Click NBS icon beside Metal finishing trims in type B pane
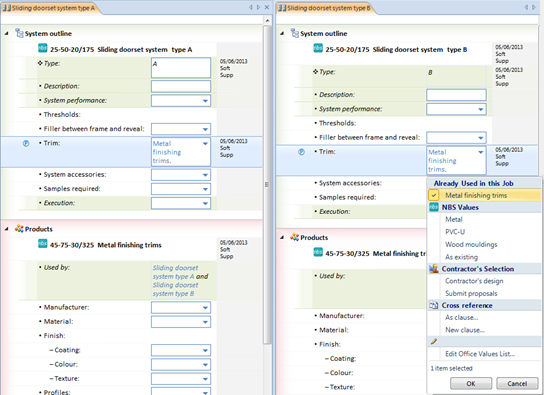The height and width of the screenshot is (395, 544). click(x=318, y=252)
